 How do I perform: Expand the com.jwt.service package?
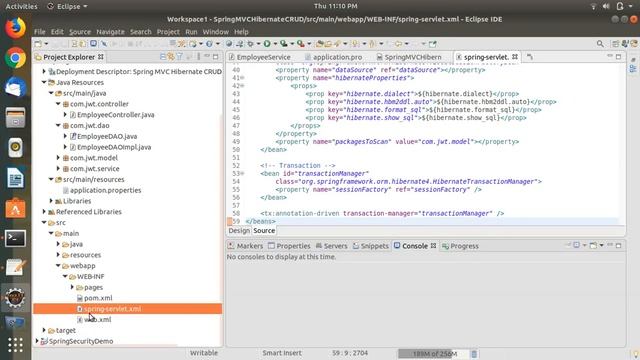tap(58, 168)
